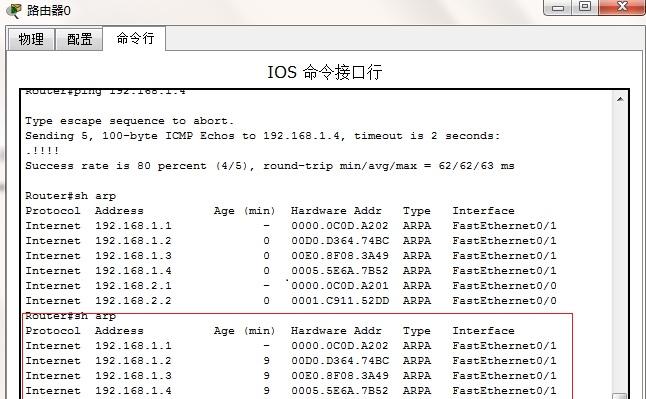Click MAC 00E0.8F08.3A49 in age 9 row
Image resolution: width=646 pixels, height=399 pixels.
pos(340,376)
